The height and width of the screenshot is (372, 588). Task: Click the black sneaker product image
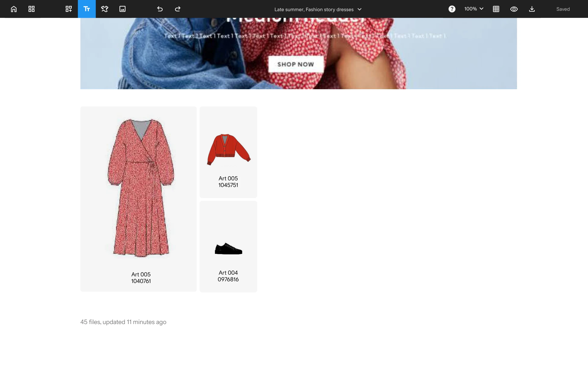[228, 249]
